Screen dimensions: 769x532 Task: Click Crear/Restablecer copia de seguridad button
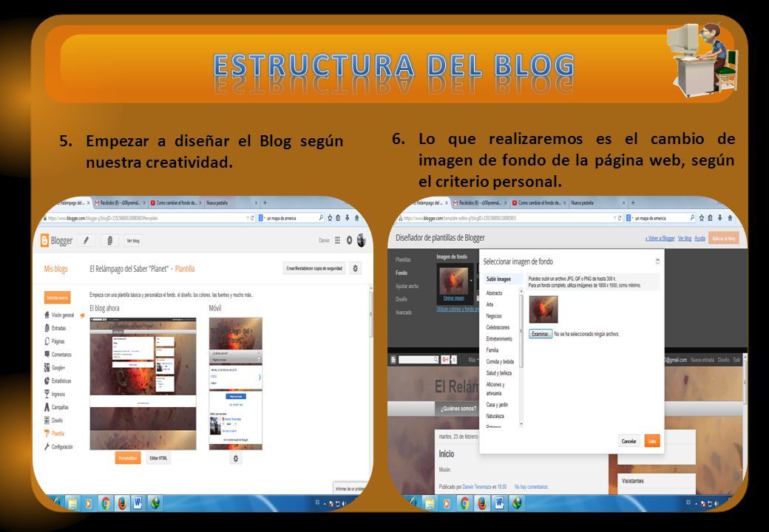314,268
